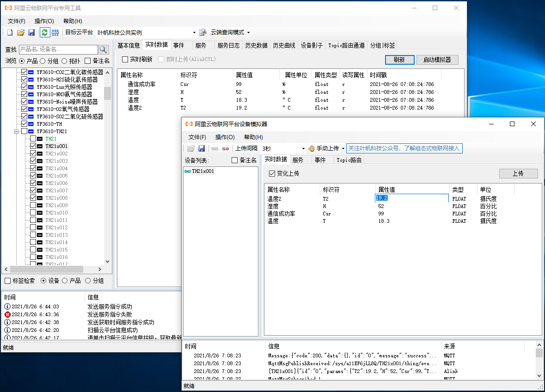Open 操作(O) menu in main window
Image resolution: width=545 pixels, height=392 pixels.
click(44, 21)
